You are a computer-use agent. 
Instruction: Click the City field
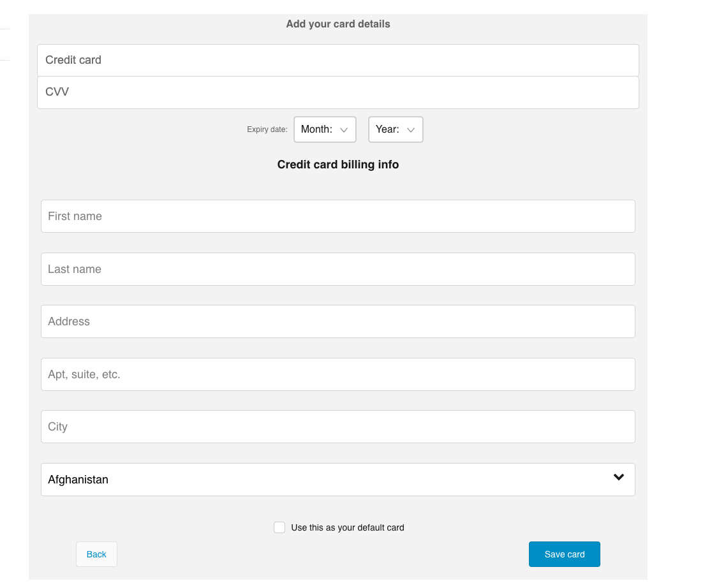338,427
